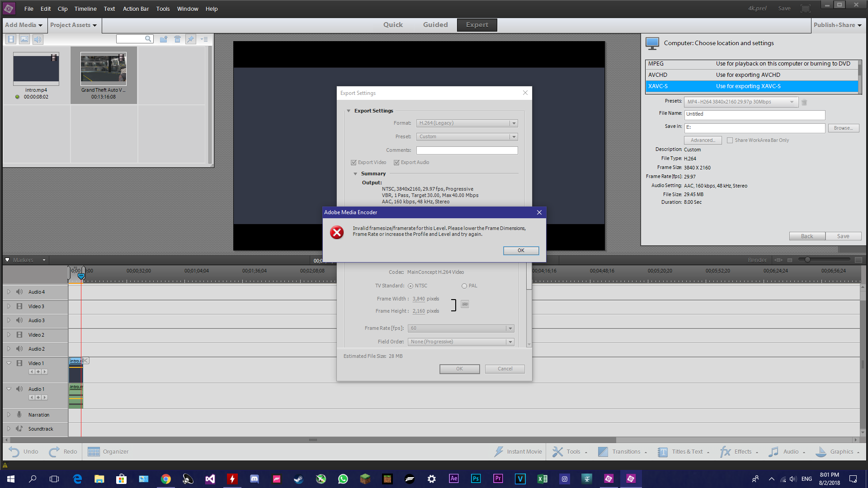Open the Frame Rate dropdown set to 60

pos(510,328)
